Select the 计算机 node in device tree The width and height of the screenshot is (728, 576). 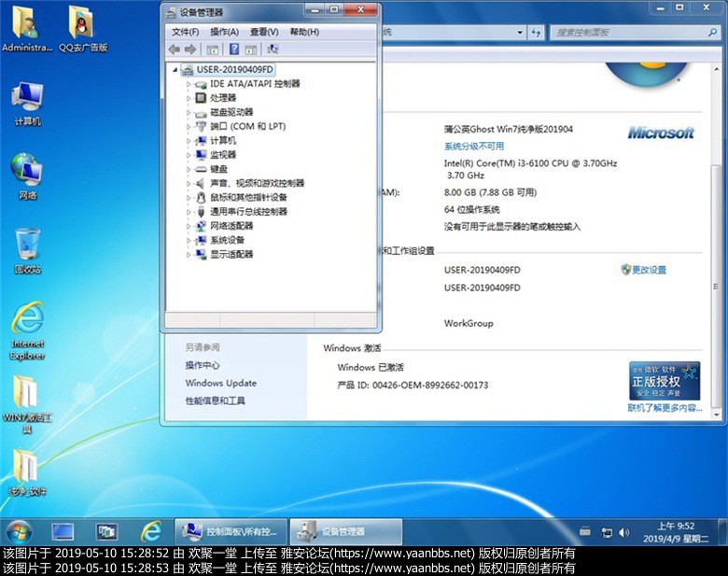216,141
